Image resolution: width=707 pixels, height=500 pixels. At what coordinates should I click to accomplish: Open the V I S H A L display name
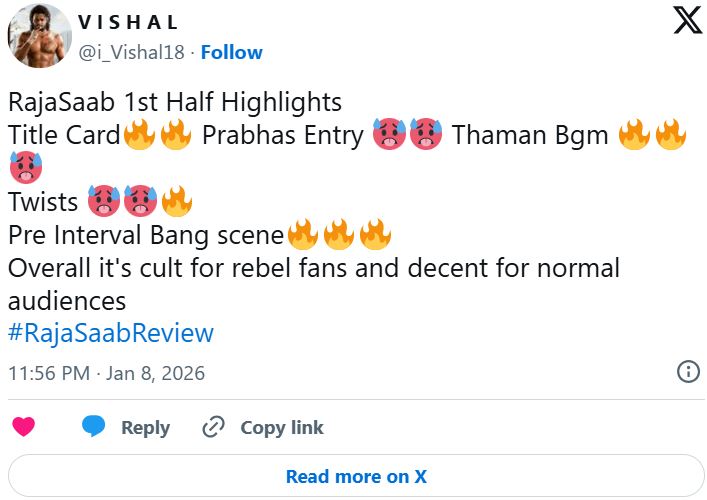(128, 22)
